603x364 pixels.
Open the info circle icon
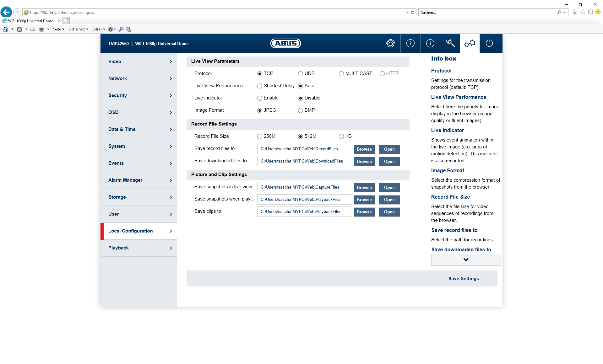(x=430, y=44)
